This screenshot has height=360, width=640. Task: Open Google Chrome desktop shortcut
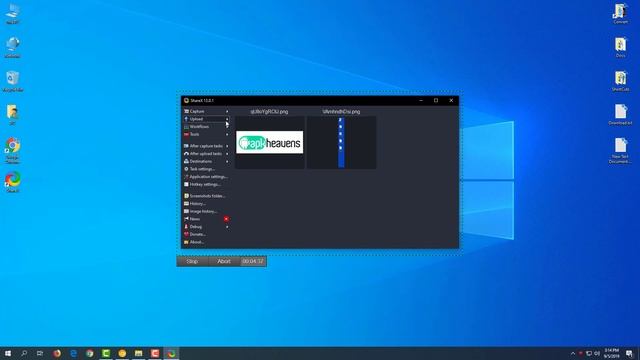(13, 151)
